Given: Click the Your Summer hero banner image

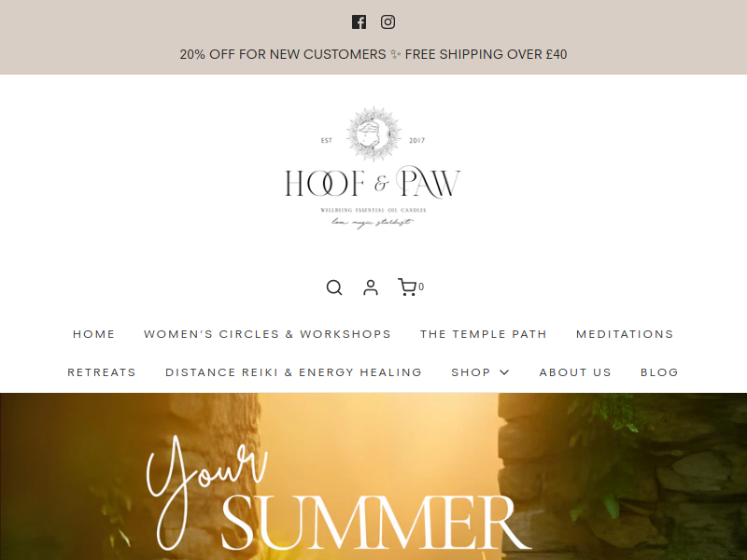Looking at the screenshot, I should click(x=373, y=477).
